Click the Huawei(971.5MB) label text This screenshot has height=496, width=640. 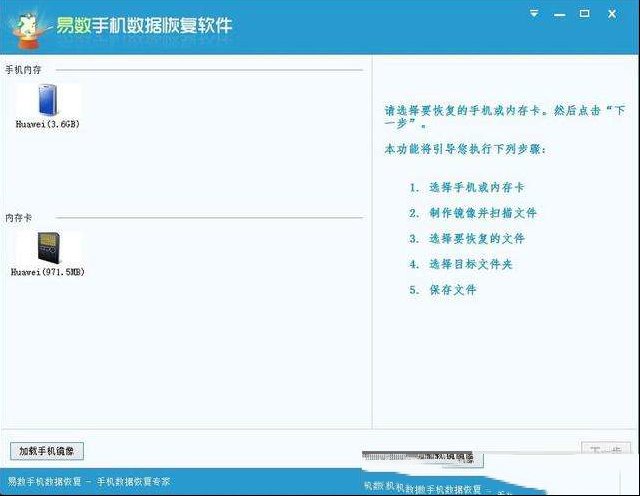click(48, 272)
